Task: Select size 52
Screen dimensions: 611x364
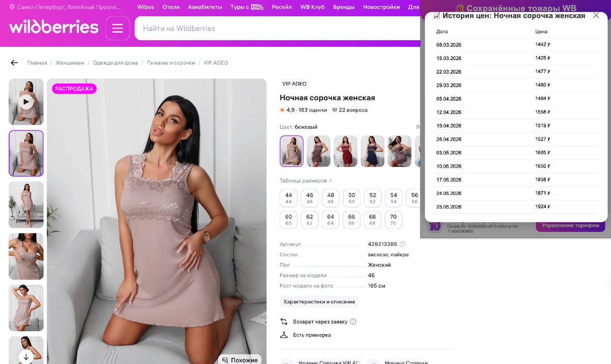Action: (x=373, y=198)
